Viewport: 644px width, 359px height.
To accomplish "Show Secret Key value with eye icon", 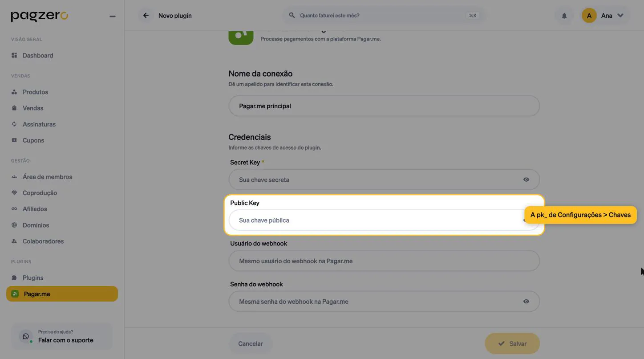I will pos(526,179).
